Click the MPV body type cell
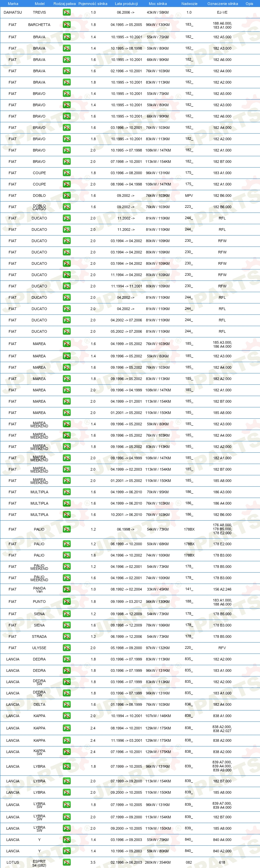This screenshot has height=868, width=260. coord(189,196)
